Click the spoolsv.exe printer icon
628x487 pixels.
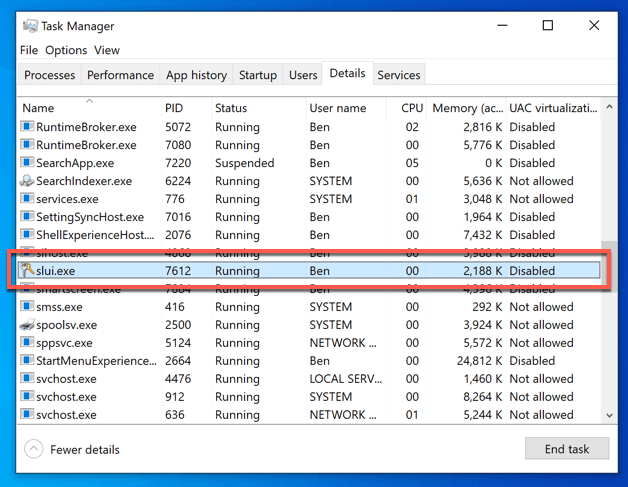(x=27, y=325)
